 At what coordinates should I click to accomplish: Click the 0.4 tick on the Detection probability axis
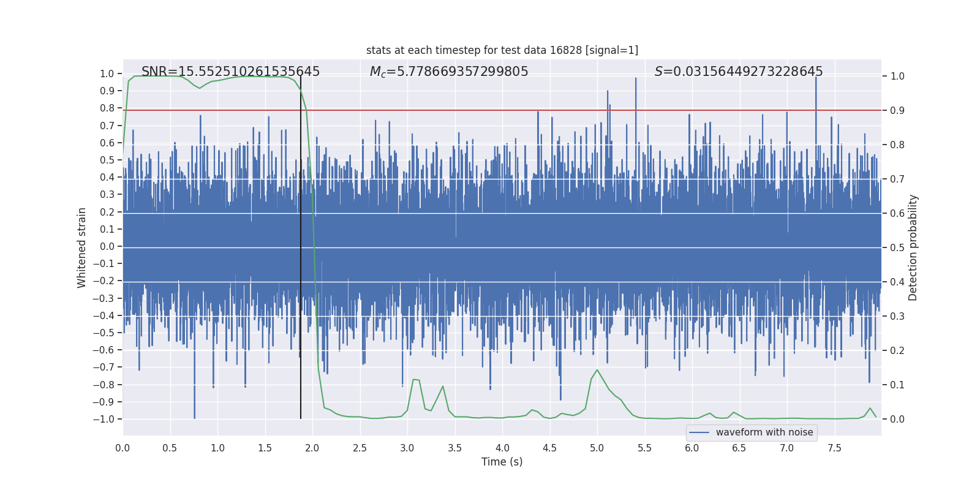click(897, 282)
